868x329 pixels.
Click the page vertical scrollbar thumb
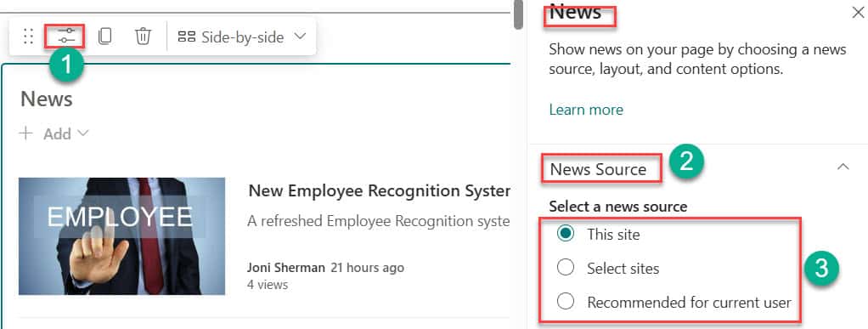(x=518, y=14)
